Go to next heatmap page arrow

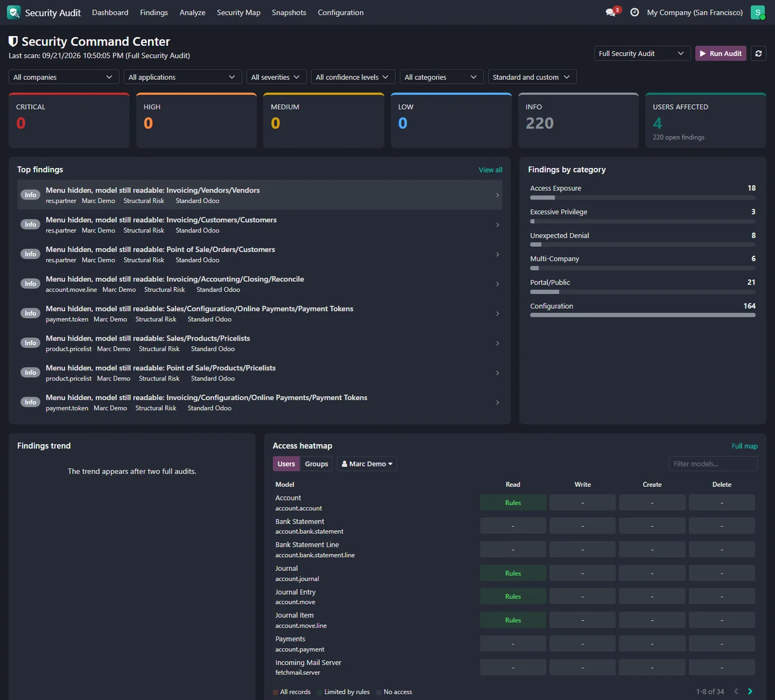pyautogui.click(x=750, y=691)
